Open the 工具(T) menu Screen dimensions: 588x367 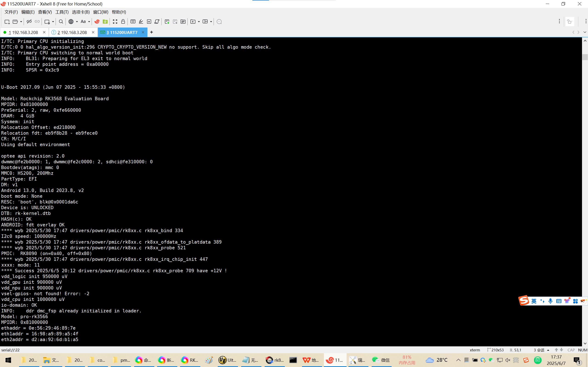click(62, 12)
